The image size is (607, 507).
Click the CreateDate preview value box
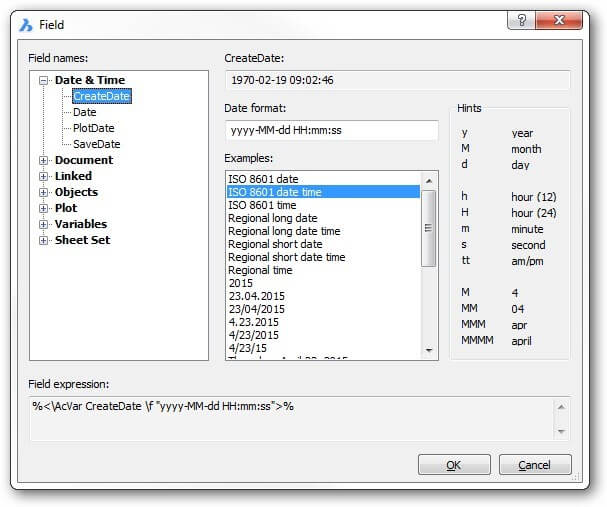[x=397, y=80]
